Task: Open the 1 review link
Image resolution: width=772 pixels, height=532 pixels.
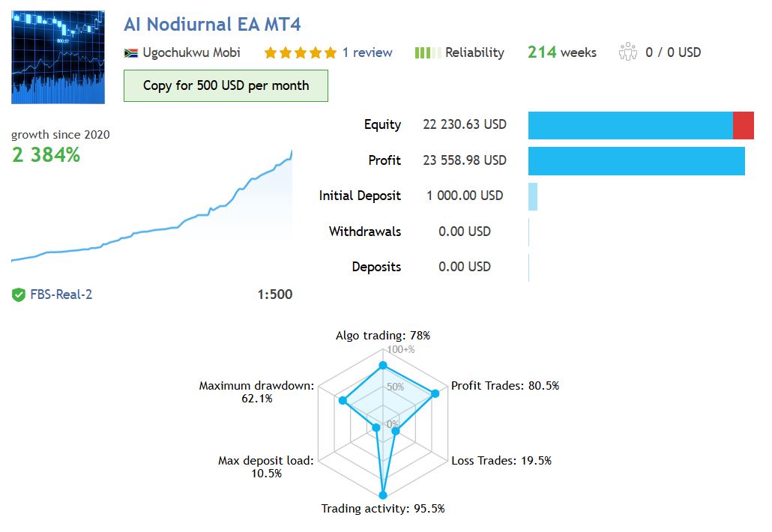Action: point(367,52)
